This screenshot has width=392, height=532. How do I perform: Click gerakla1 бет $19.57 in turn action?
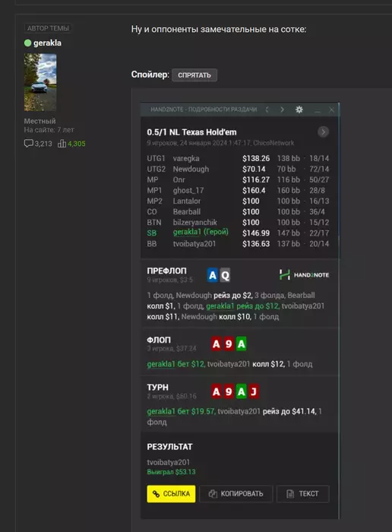pyautogui.click(x=181, y=412)
